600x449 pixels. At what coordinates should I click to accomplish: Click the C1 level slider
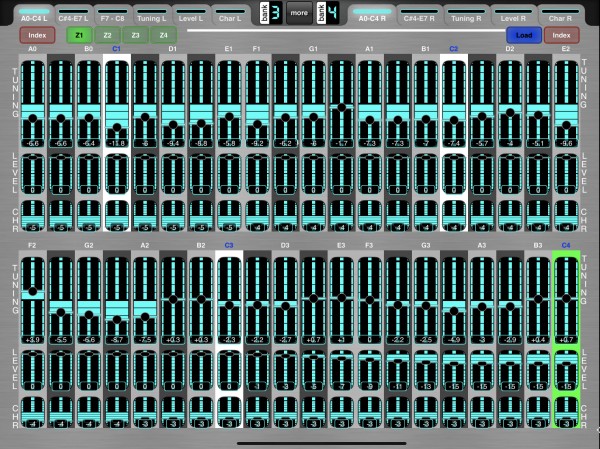[x=117, y=174]
